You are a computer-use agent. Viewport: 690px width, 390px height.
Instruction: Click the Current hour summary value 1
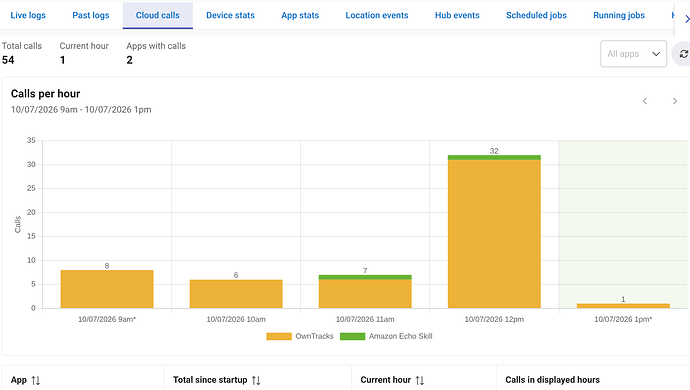pos(62,60)
